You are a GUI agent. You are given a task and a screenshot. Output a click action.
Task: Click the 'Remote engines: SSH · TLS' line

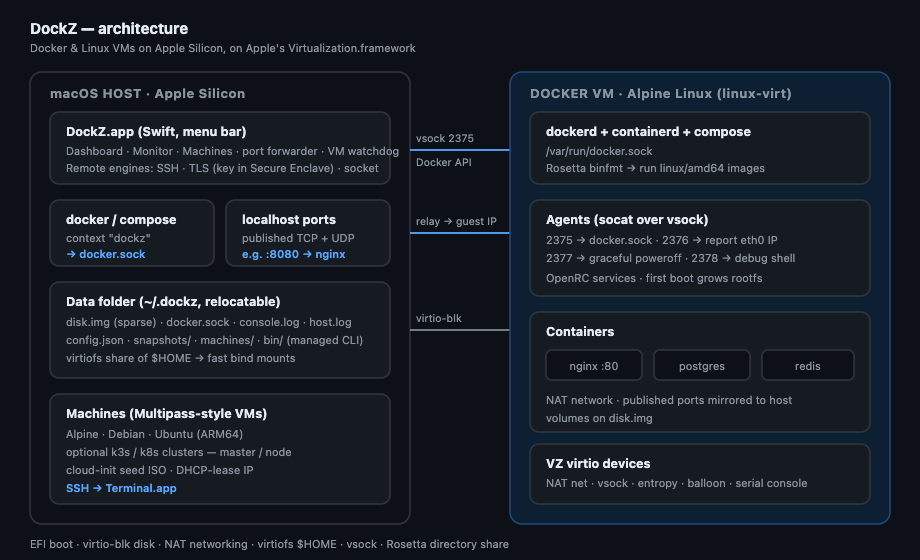(x=222, y=168)
